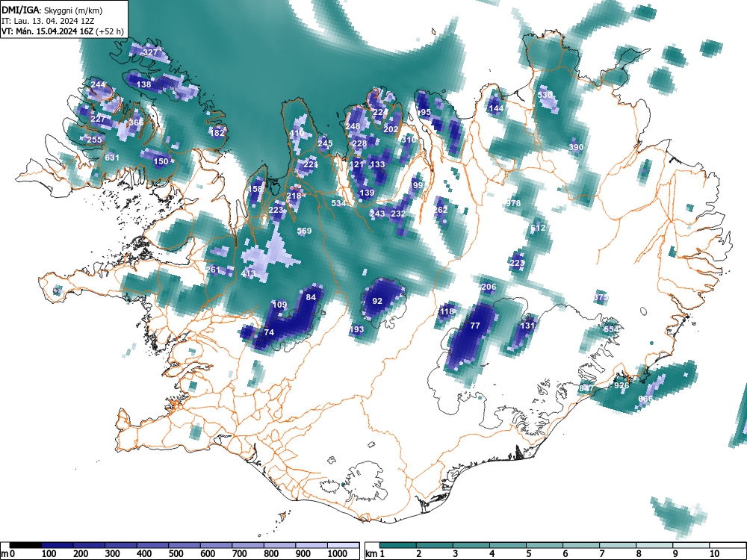Screen dimensions: 747x560
Task: Click the visibility value 554
Action: click(611, 329)
